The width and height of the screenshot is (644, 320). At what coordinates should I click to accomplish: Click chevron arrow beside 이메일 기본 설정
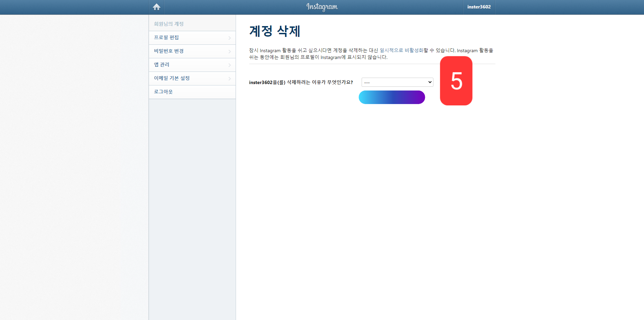pyautogui.click(x=230, y=79)
